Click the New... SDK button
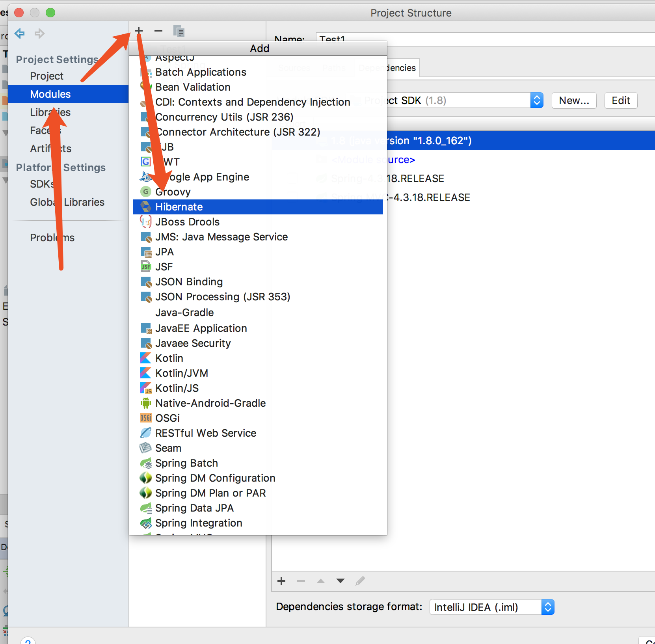Screen dimensions: 655x644 click(574, 101)
